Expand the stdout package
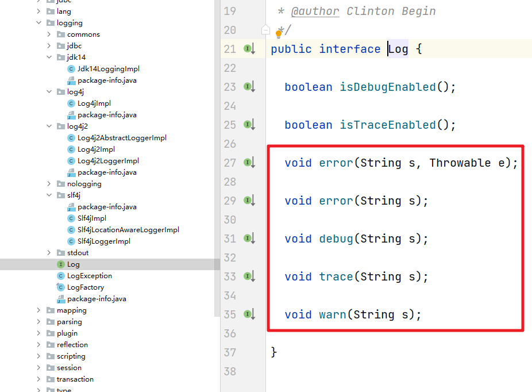532x392 pixels. (49, 252)
